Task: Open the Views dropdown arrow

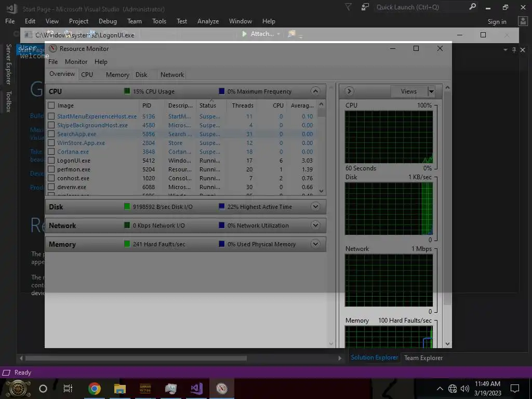Action: click(x=431, y=91)
